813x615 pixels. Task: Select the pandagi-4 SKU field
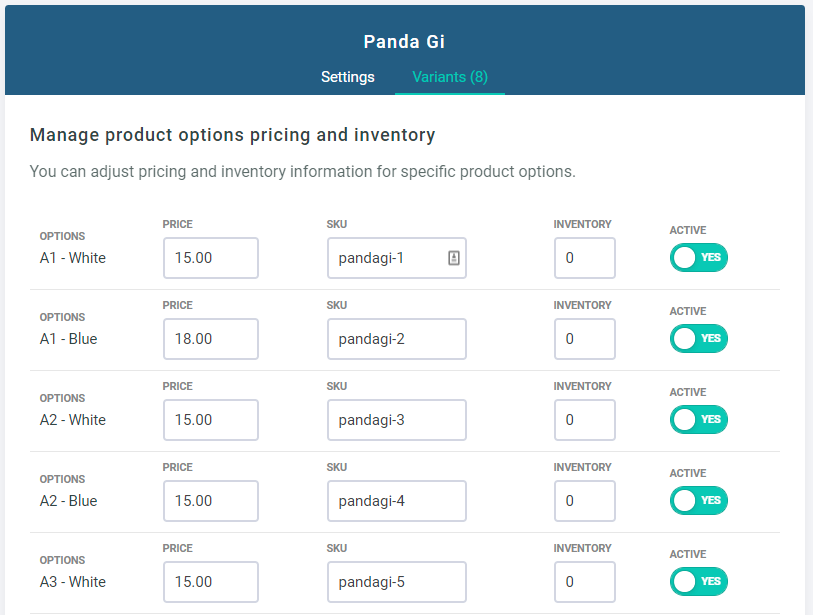(x=396, y=501)
